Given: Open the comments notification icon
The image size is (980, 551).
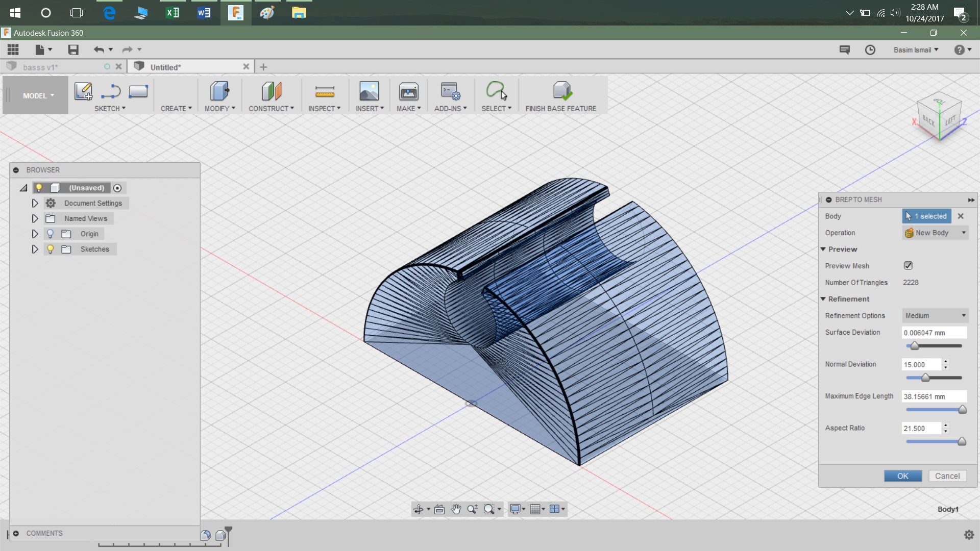Looking at the screenshot, I should click(844, 49).
